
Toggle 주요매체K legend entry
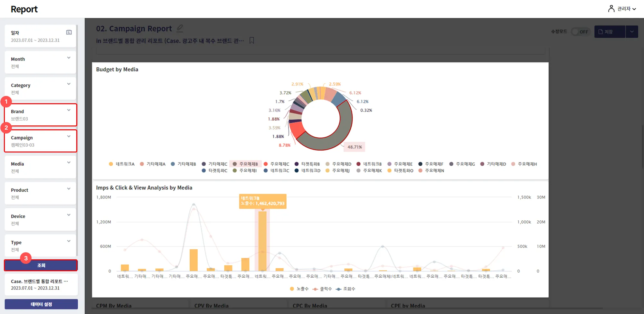(x=369, y=171)
